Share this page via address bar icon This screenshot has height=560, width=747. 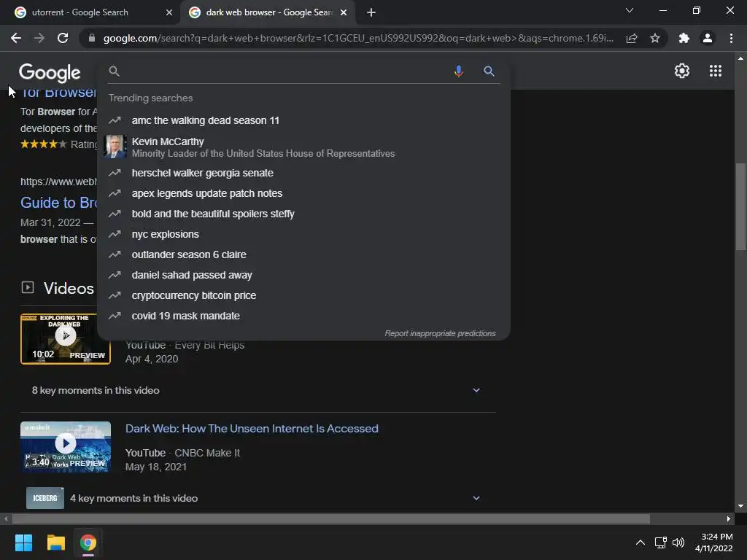coord(632,38)
